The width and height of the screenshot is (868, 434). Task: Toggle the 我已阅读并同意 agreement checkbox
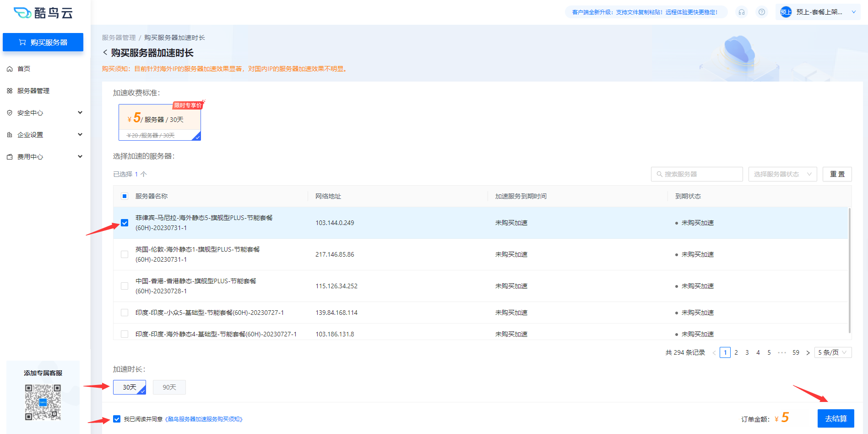[x=117, y=419]
